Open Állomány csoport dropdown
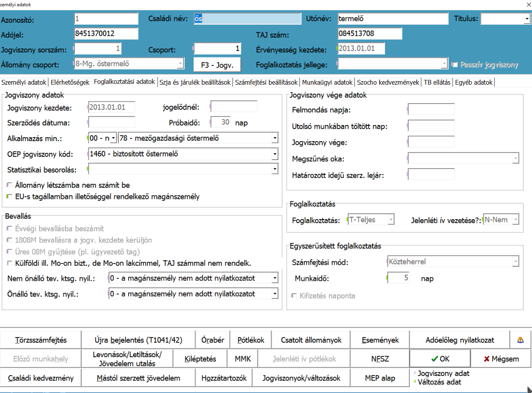This screenshot has height=393, width=532. tap(181, 64)
